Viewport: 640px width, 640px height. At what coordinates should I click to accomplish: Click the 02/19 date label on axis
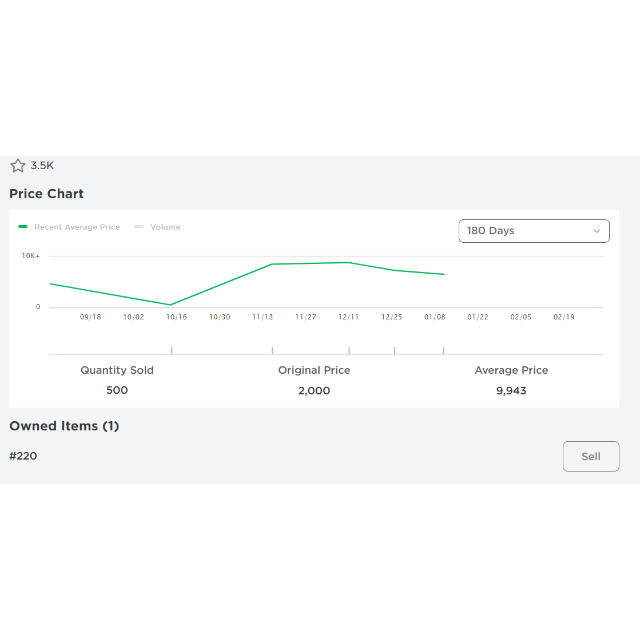(564, 317)
